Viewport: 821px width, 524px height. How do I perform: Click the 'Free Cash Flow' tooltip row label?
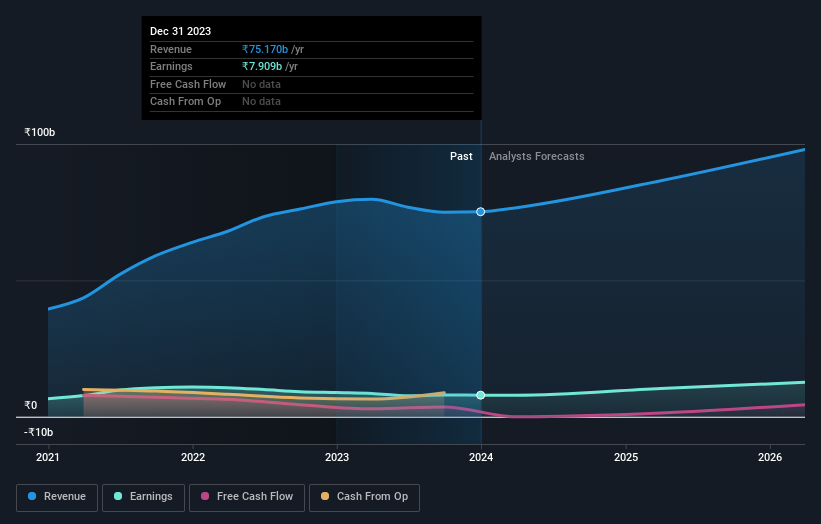click(x=188, y=84)
